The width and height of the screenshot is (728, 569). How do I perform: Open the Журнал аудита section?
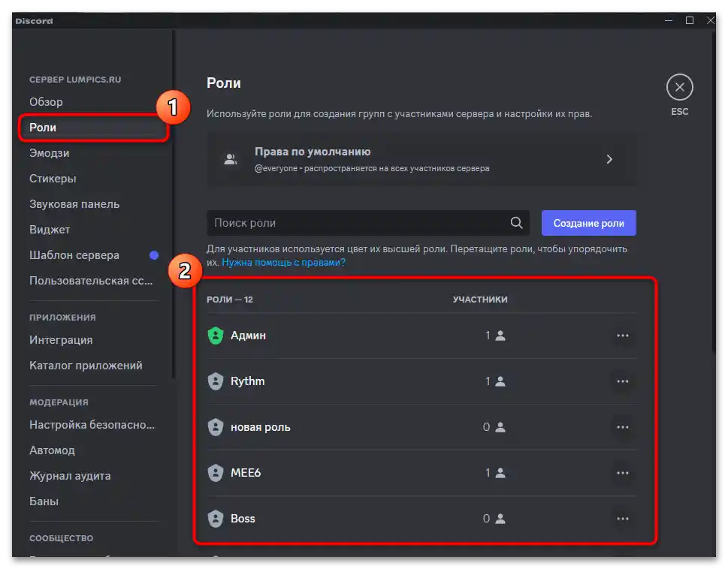(70, 476)
